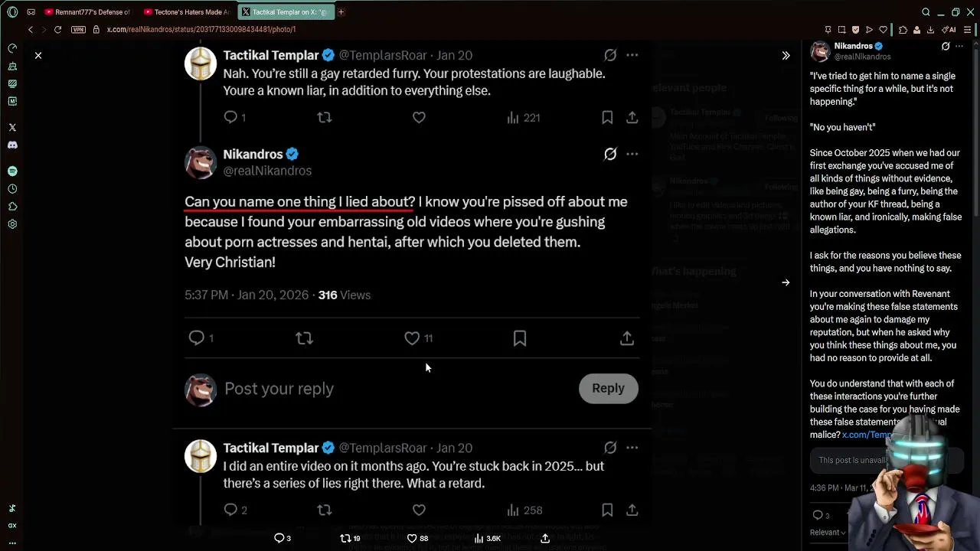Open browser downloads icon
The height and width of the screenshot is (551, 980).
(x=930, y=30)
